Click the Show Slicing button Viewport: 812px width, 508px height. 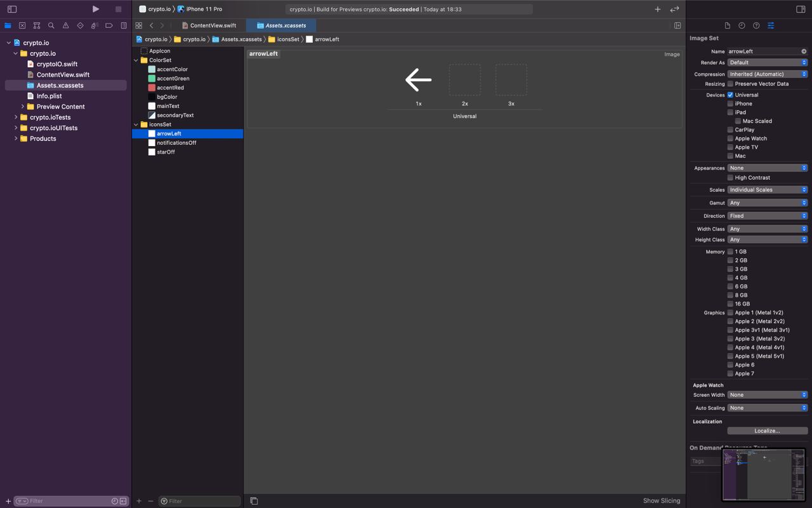point(662,501)
